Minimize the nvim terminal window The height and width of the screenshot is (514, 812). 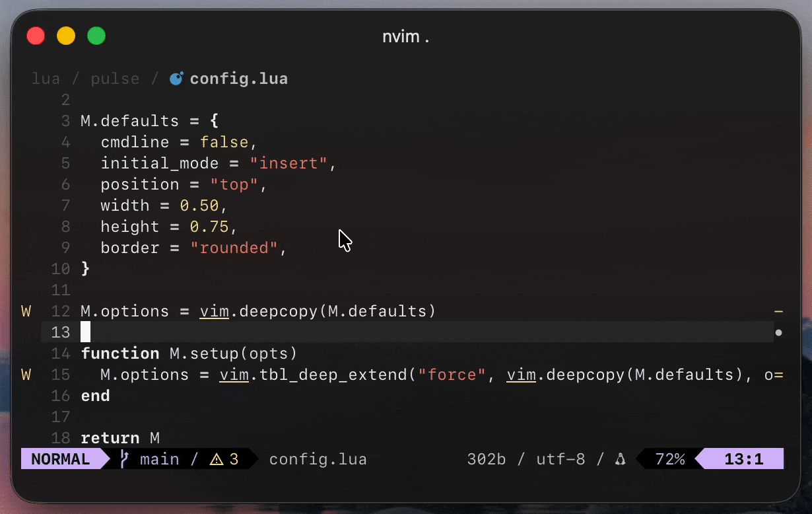pos(66,36)
